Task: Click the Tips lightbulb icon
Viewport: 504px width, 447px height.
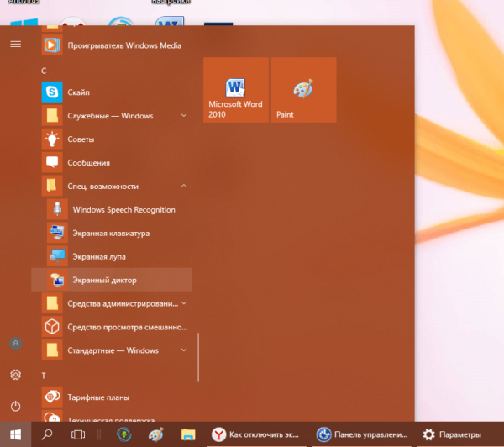Action: [x=52, y=139]
